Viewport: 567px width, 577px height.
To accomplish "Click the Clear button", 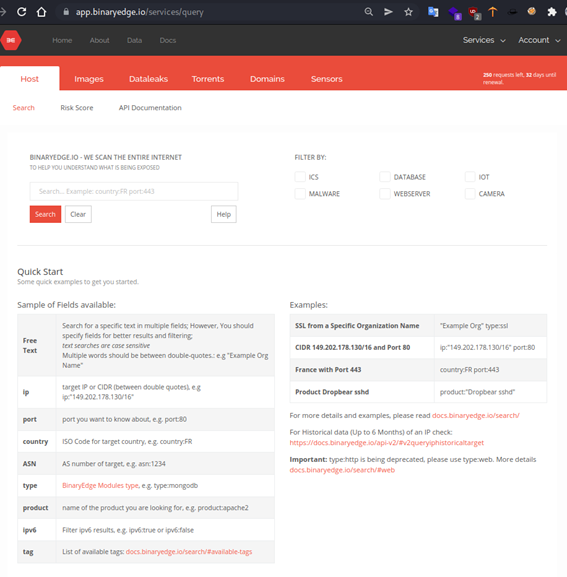I will (x=78, y=214).
